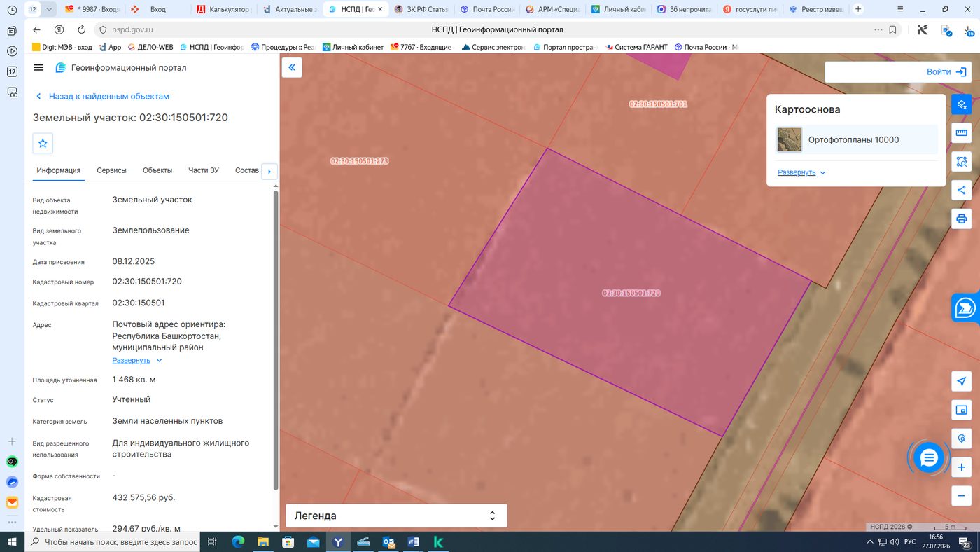Open Система ГАРАНТ bookmark
This screenshot has height=552, width=980.
[636, 47]
